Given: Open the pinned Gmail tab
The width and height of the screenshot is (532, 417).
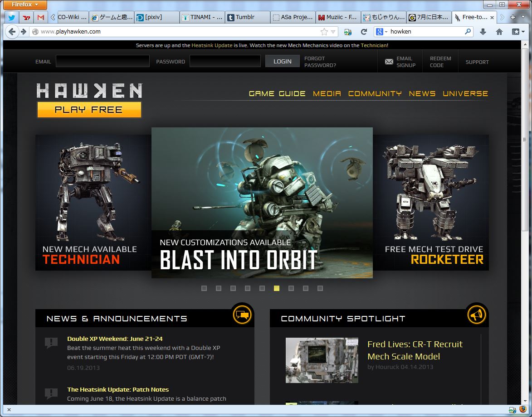Looking at the screenshot, I should pos(41,17).
